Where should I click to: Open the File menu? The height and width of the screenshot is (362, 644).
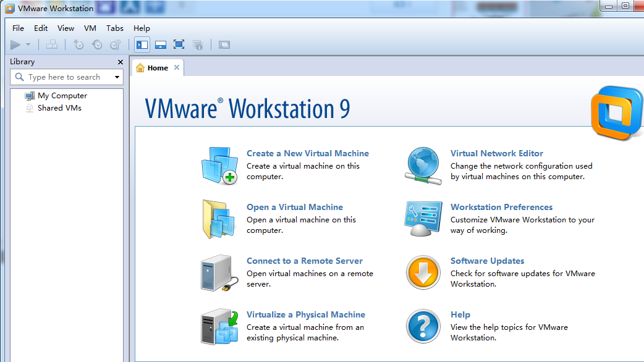18,28
